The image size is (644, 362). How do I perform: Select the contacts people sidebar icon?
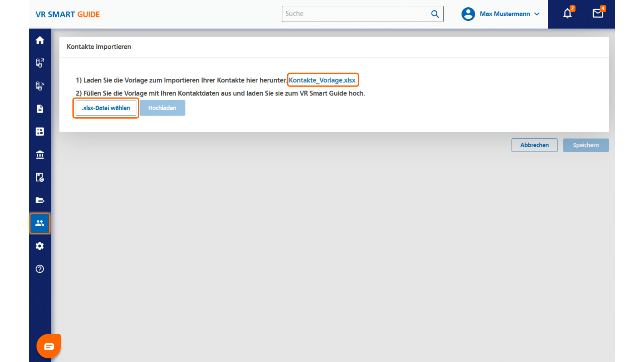40,223
